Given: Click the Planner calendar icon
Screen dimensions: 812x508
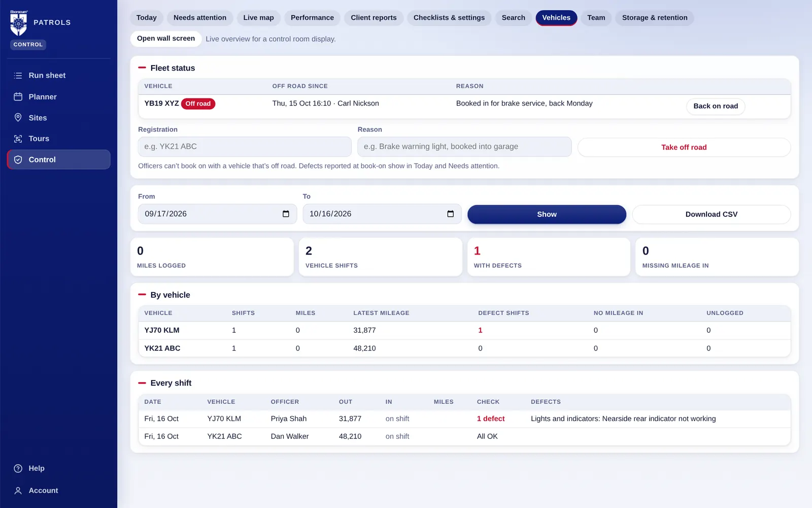Looking at the screenshot, I should tap(18, 97).
